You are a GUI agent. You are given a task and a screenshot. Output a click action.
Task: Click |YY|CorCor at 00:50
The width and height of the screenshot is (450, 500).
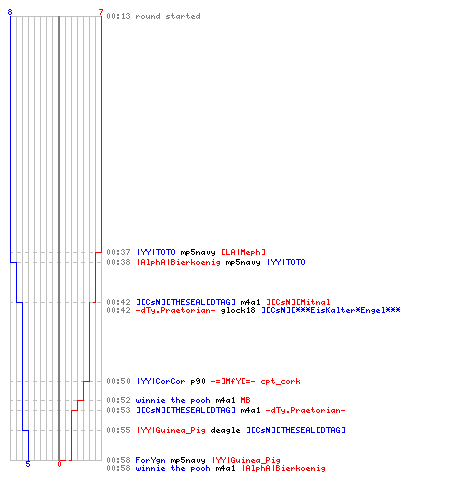tap(161, 381)
